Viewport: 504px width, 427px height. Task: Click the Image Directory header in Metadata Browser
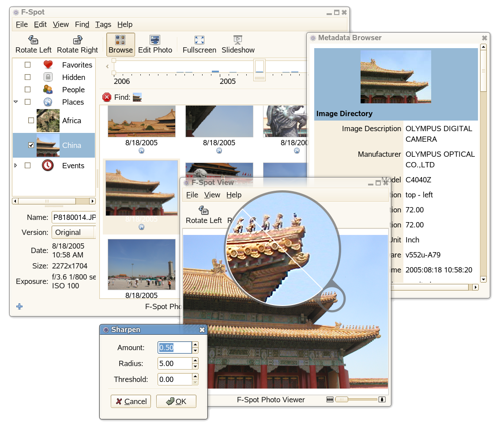coord(344,113)
